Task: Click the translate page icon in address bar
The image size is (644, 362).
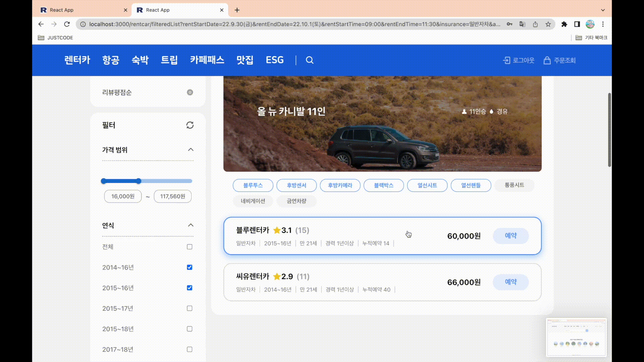Action: pos(522,24)
